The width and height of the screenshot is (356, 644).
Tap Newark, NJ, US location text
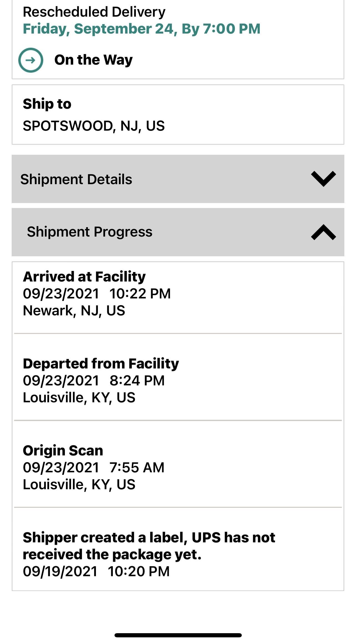tap(74, 310)
